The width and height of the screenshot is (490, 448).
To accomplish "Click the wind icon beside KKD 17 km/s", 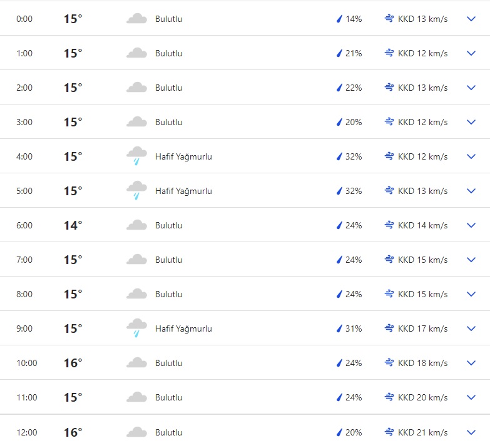I will pos(389,328).
